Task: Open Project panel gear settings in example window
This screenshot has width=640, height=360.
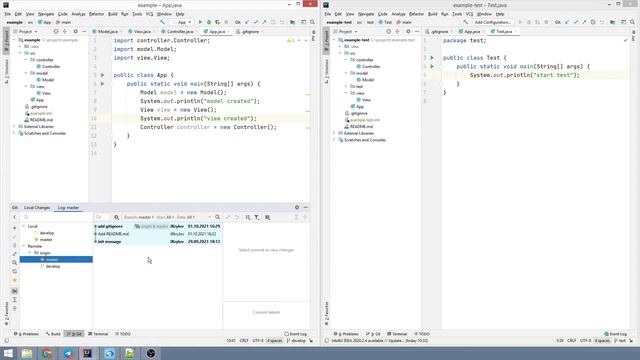Action: [x=76, y=31]
